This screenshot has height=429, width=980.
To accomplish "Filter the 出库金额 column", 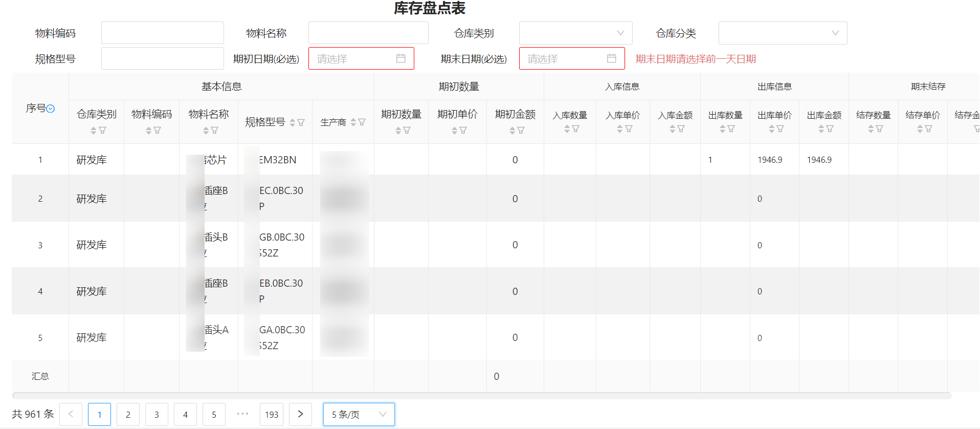I will coord(830,129).
